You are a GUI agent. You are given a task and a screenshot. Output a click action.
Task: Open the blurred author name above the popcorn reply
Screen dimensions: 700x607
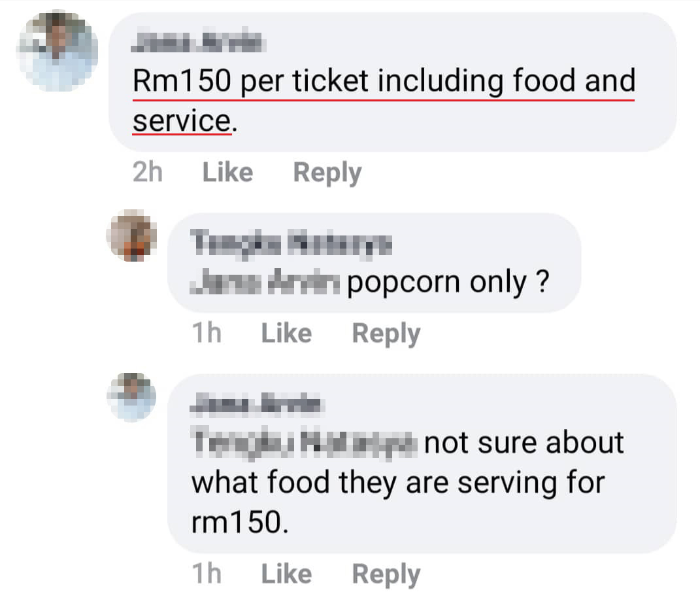point(291,243)
